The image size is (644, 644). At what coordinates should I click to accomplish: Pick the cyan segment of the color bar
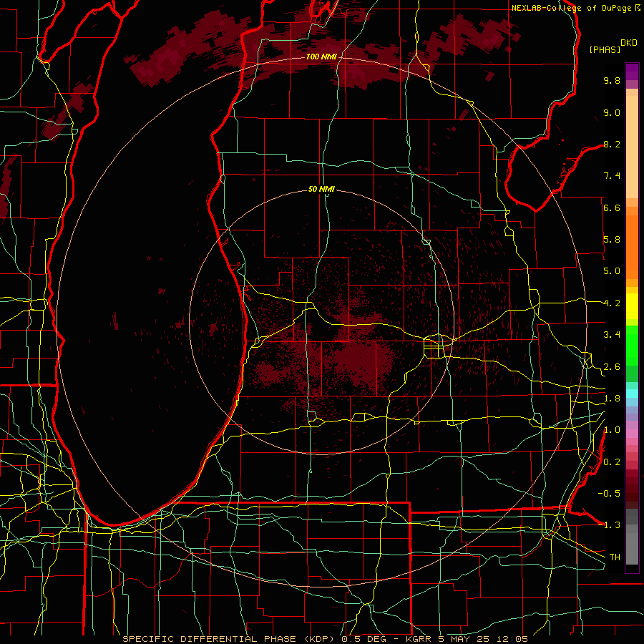click(x=632, y=393)
